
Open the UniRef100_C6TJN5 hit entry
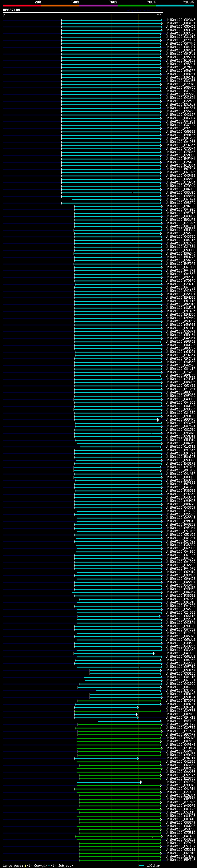[x=180, y=555]
